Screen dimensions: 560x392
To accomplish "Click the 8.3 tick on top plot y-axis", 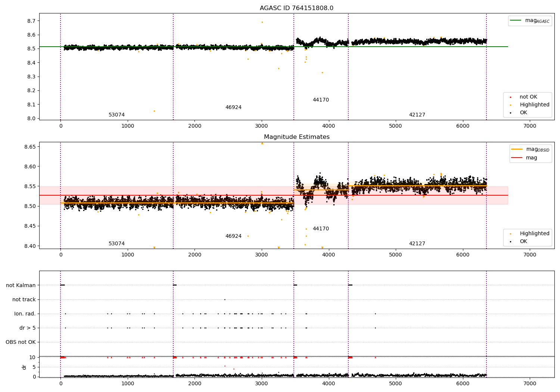I will [x=31, y=77].
